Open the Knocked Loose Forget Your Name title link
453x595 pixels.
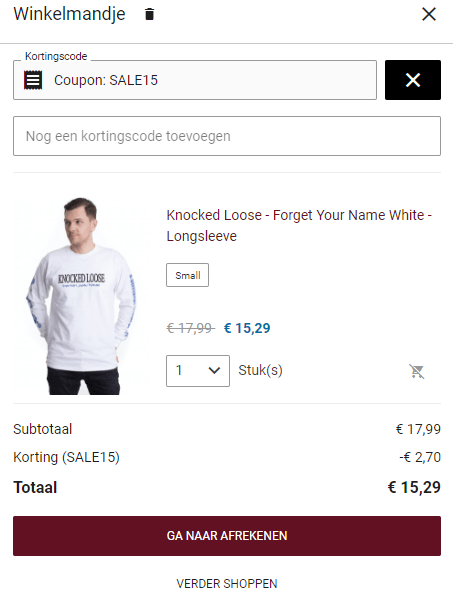pyautogui.click(x=299, y=225)
